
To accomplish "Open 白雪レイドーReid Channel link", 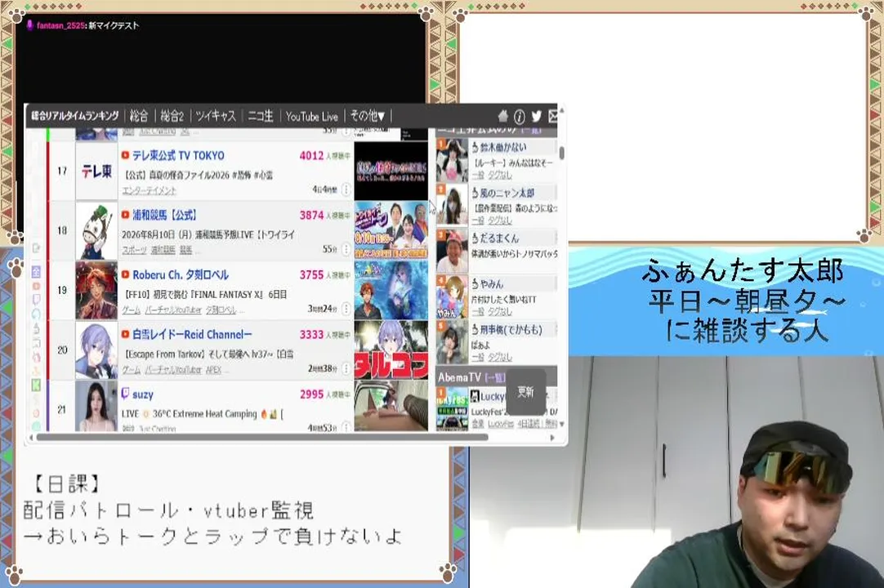I will coord(192,334).
